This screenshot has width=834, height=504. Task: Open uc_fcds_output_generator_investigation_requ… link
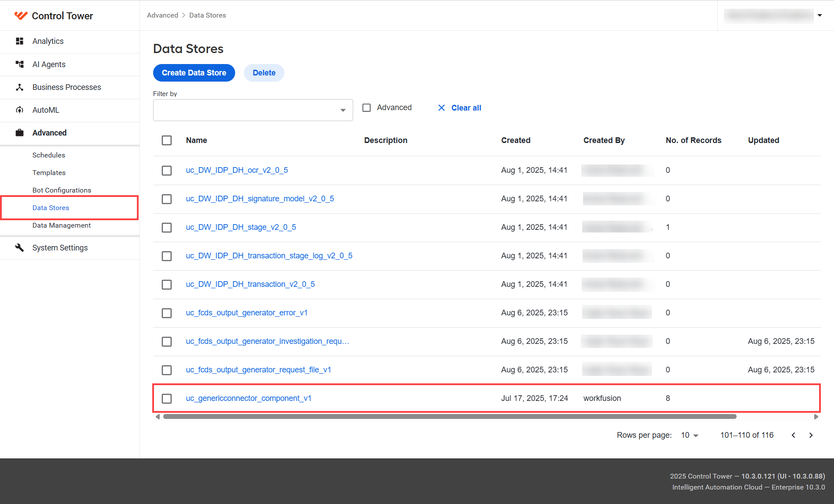pyautogui.click(x=268, y=341)
